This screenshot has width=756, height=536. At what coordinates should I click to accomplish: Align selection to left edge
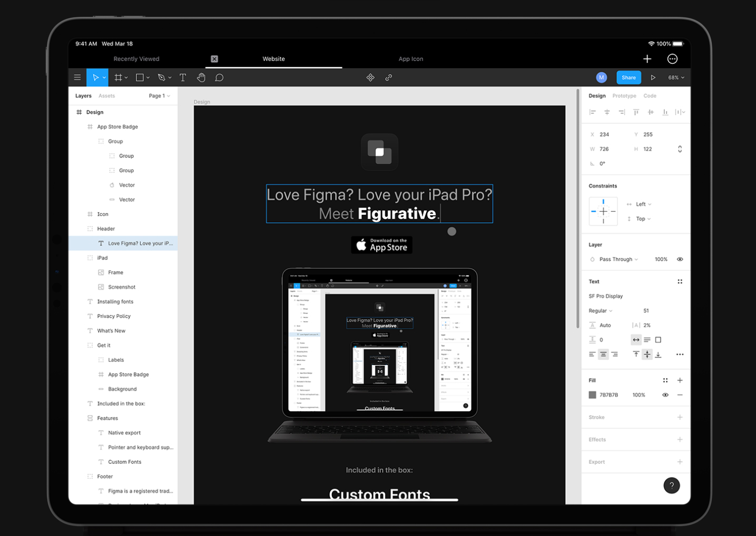[x=593, y=112]
